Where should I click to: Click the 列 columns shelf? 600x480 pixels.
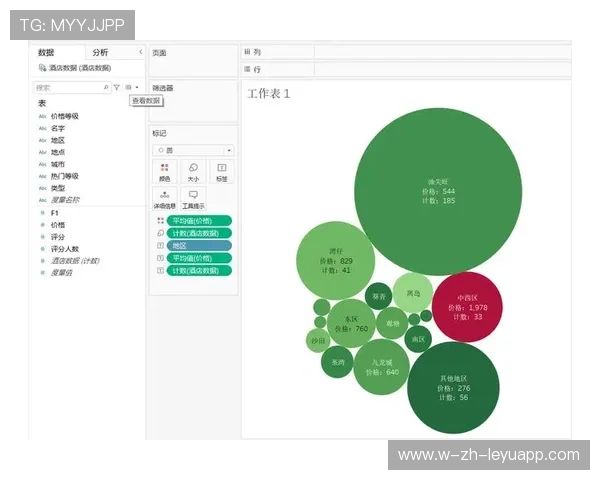[x=407, y=52]
